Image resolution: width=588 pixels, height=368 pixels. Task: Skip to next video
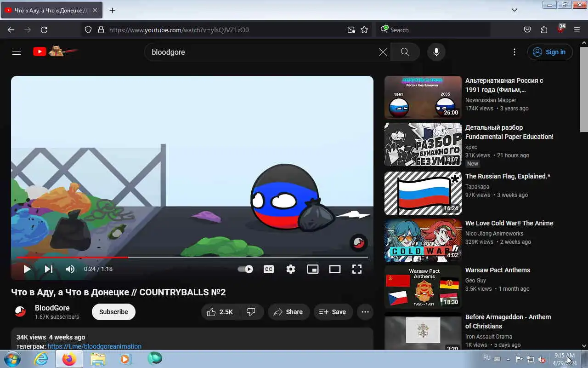[48, 269]
